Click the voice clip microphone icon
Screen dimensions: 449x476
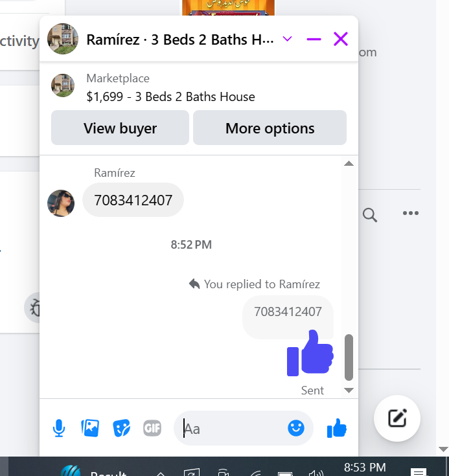(x=58, y=428)
